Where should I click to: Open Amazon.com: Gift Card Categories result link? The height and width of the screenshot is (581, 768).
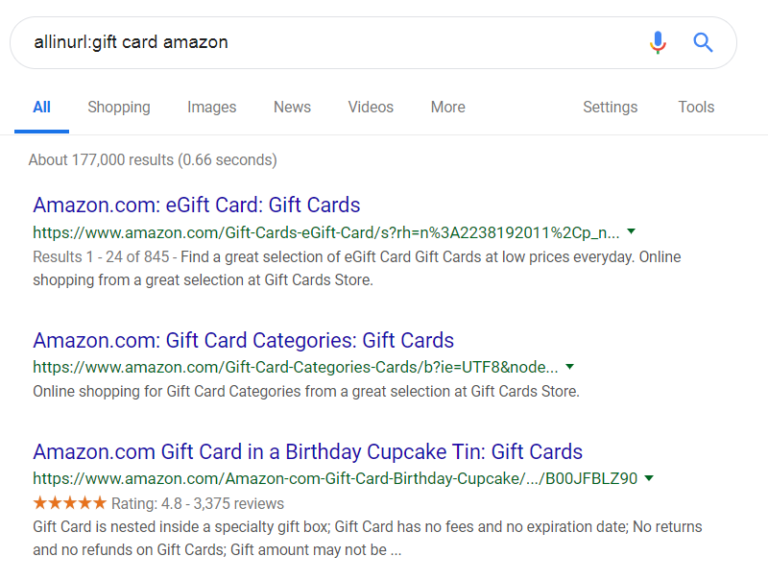[243, 340]
